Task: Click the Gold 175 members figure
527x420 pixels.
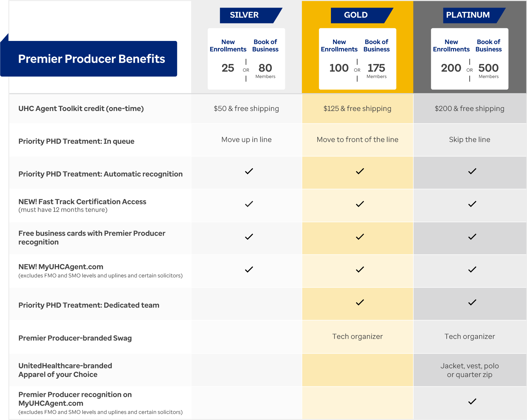Action: click(376, 68)
